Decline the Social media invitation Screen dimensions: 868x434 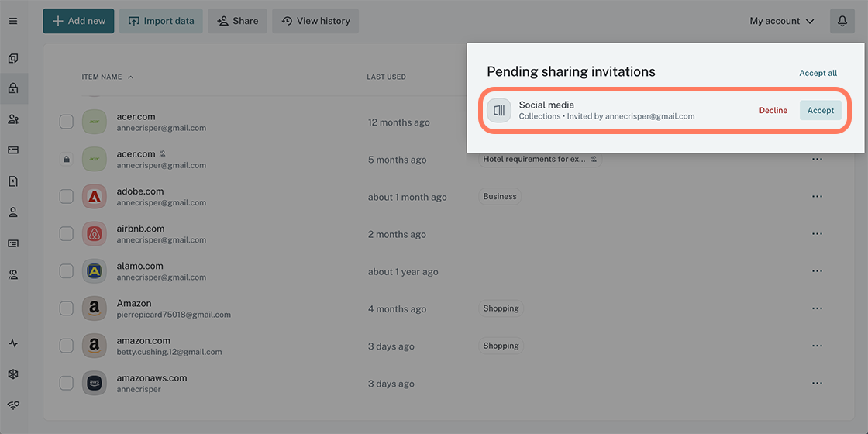pos(773,111)
